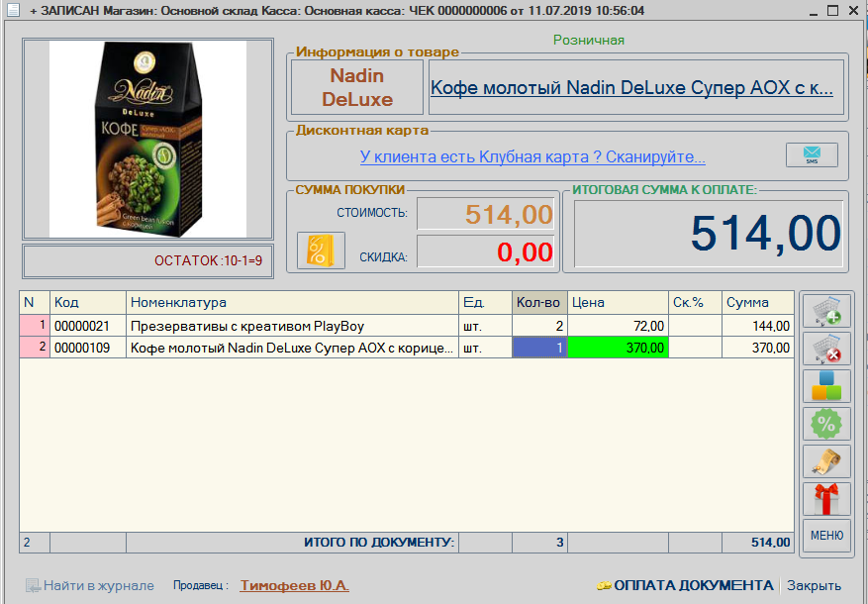Click ОПЛАТА ДОКУМЕНТА to pay

[693, 585]
